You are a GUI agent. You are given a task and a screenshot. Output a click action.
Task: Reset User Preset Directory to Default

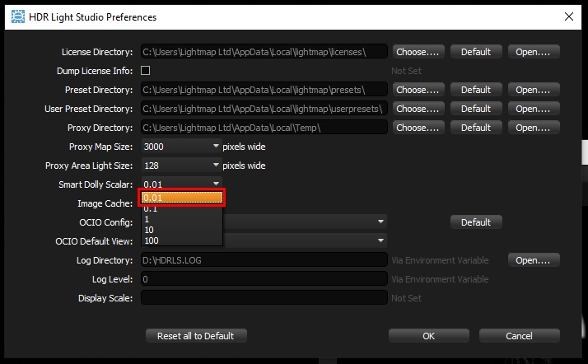click(x=476, y=109)
